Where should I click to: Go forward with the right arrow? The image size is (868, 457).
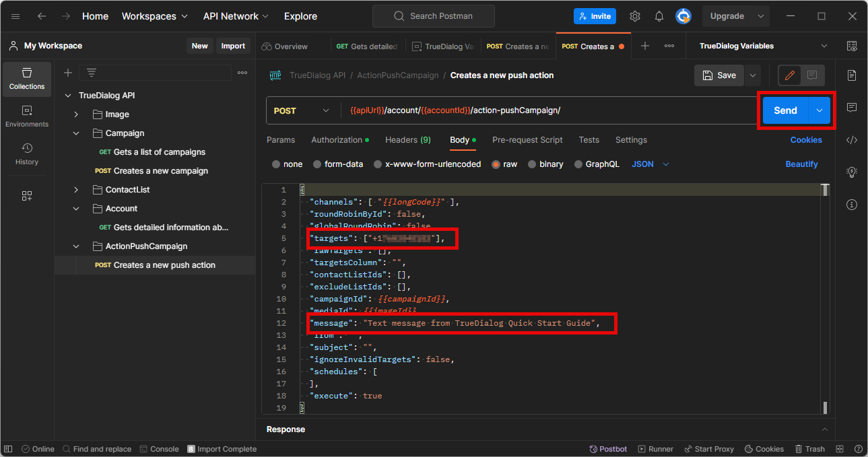coord(66,16)
